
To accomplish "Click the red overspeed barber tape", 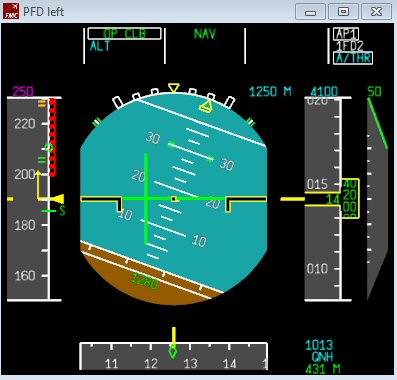I will click(53, 137).
